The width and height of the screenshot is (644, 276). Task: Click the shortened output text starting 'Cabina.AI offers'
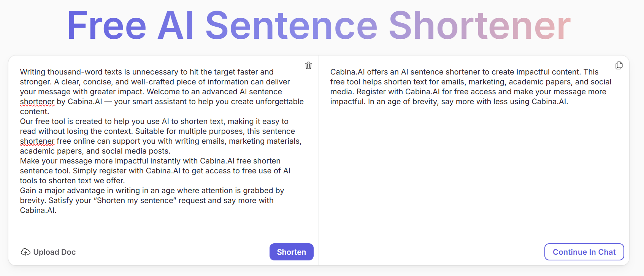pyautogui.click(x=471, y=87)
